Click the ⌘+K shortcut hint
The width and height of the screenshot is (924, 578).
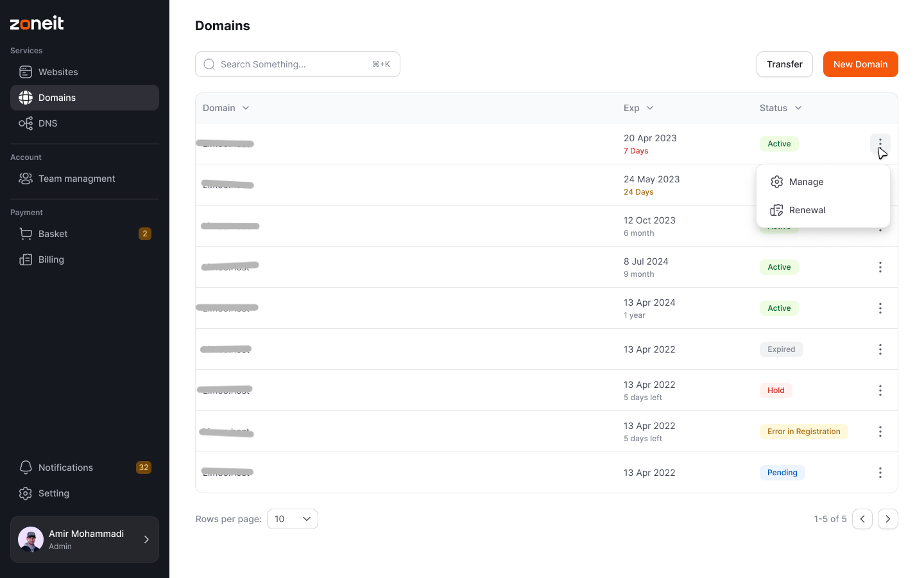click(381, 64)
